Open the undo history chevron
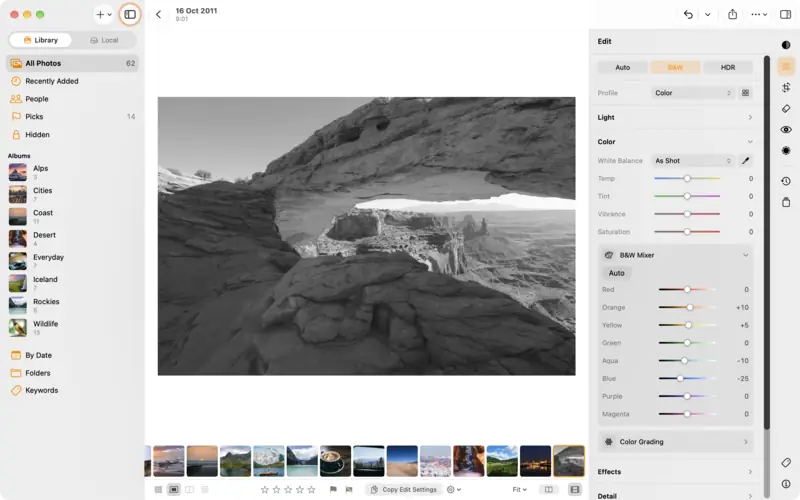The width and height of the screenshot is (800, 500). [x=708, y=15]
